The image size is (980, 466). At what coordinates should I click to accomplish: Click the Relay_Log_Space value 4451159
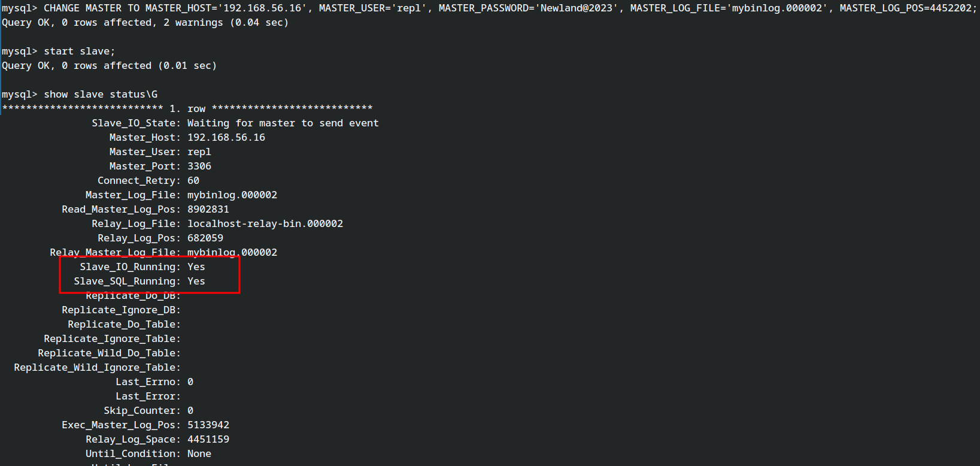click(x=208, y=440)
